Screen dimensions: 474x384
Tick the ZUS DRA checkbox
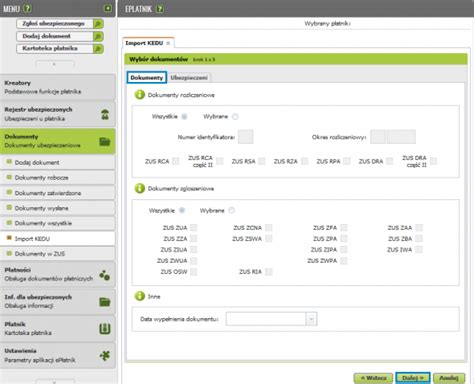[x=389, y=161]
